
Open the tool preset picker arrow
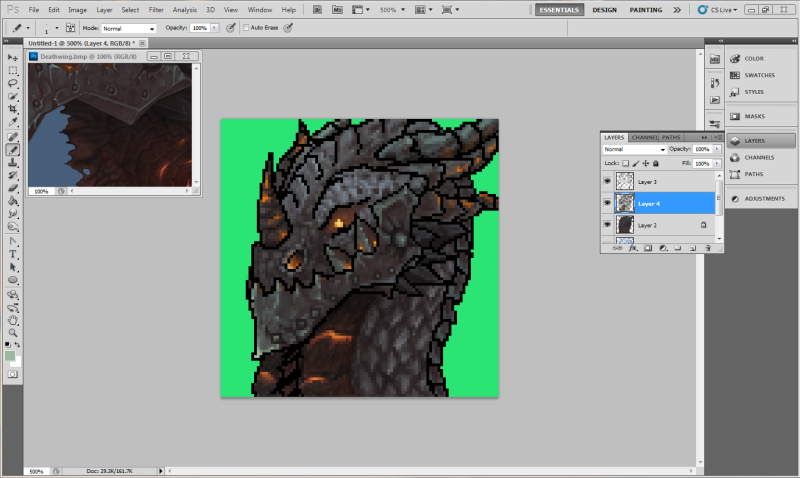click(x=28, y=28)
